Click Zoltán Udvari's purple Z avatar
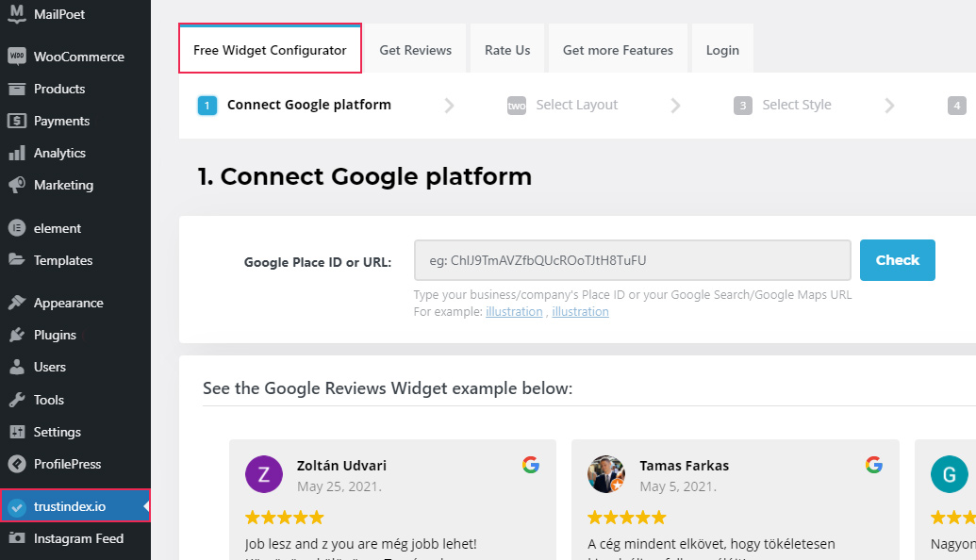 (x=264, y=474)
